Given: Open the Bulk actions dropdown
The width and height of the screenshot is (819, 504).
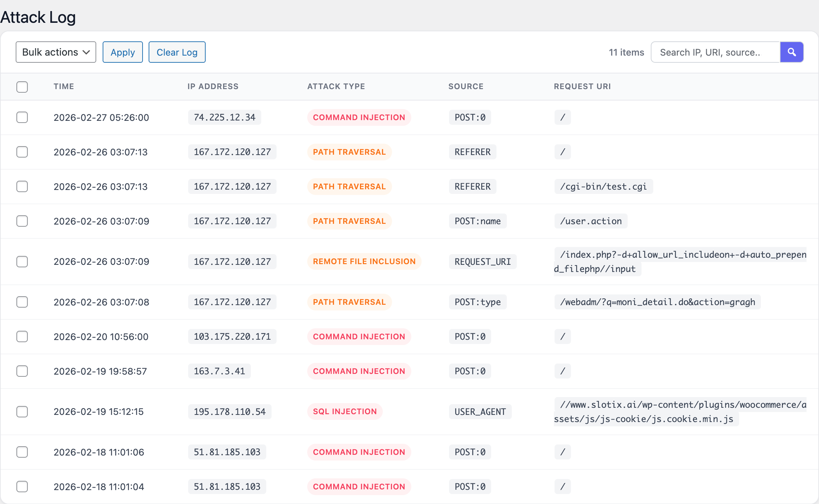Looking at the screenshot, I should click(x=56, y=52).
